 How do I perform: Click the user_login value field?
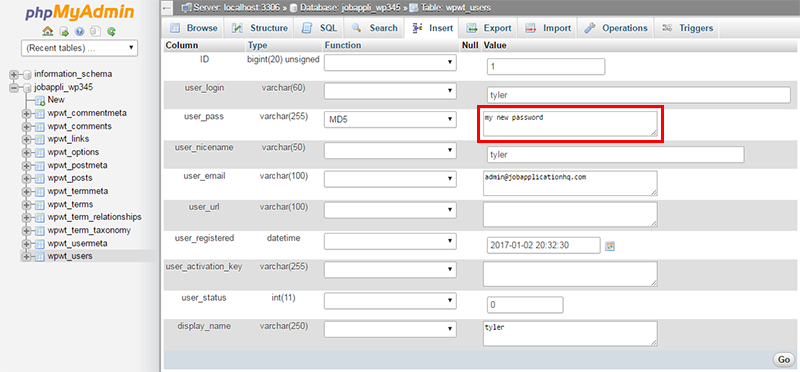coord(639,95)
